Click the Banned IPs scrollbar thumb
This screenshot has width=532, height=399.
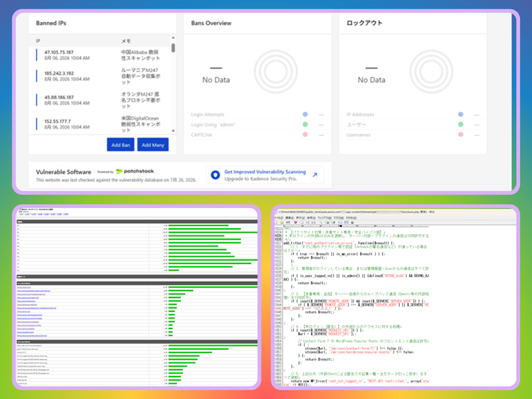[173, 47]
